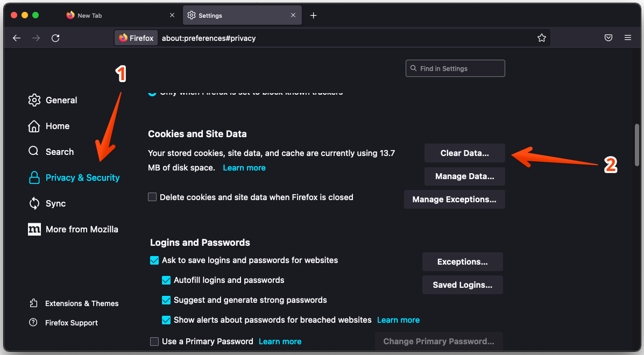Click the Clear Data button
Screen dimensions: 644x355
point(464,153)
